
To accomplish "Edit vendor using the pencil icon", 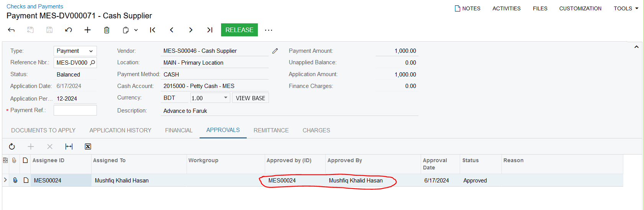I will point(275,51).
